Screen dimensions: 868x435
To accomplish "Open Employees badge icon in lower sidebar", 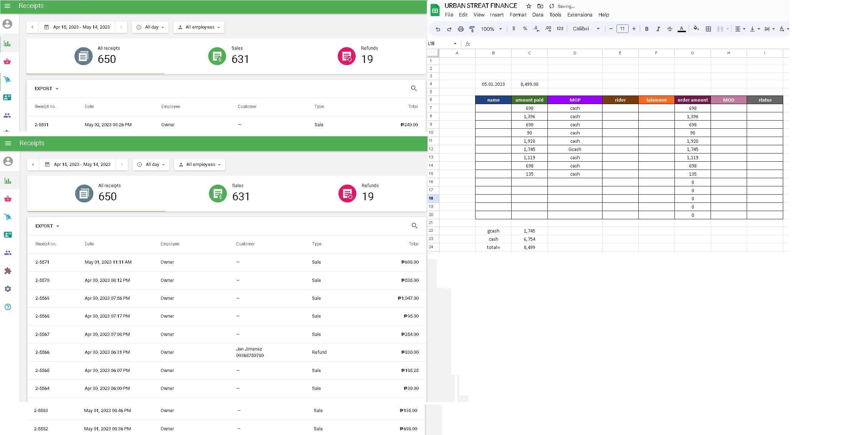I will (x=8, y=235).
